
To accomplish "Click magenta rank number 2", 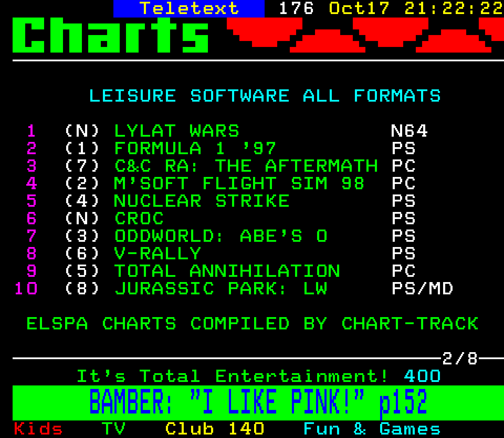I will (31, 149).
